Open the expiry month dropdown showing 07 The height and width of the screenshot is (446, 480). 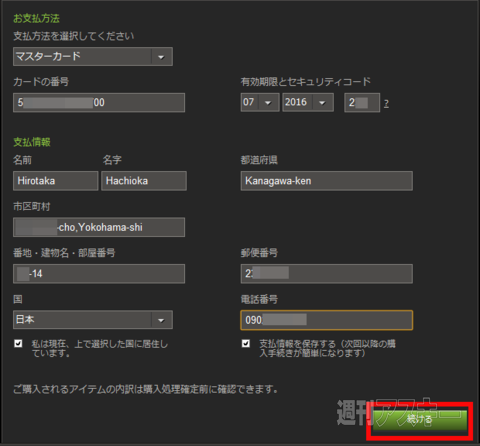260,102
